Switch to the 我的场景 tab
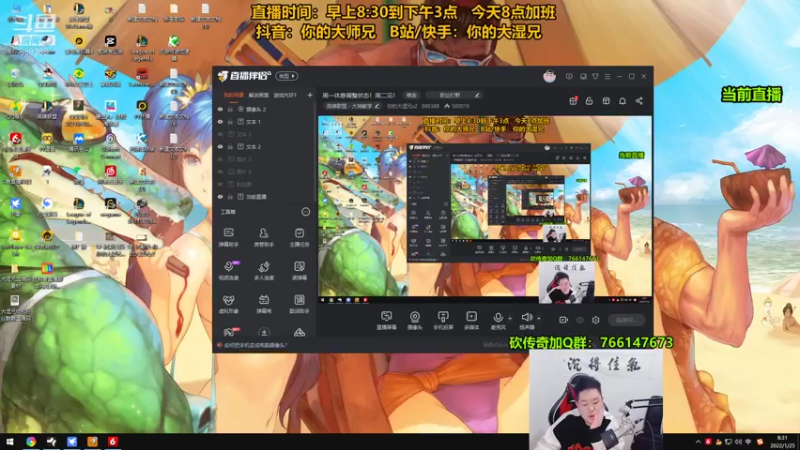800x450 pixels. click(x=233, y=95)
